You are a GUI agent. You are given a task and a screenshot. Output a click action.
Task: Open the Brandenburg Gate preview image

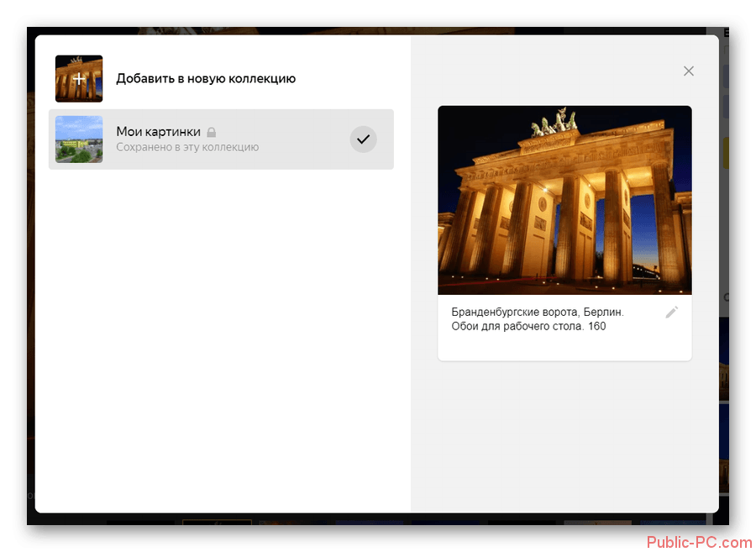click(x=564, y=200)
